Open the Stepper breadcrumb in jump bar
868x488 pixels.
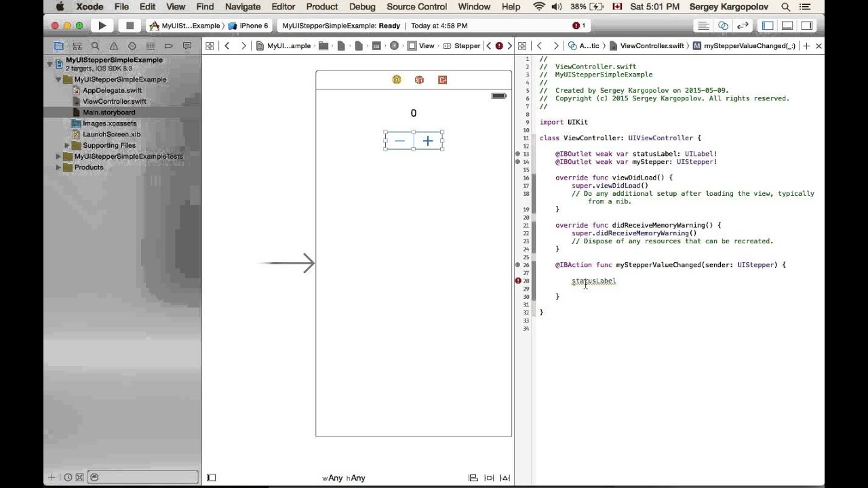click(x=462, y=46)
